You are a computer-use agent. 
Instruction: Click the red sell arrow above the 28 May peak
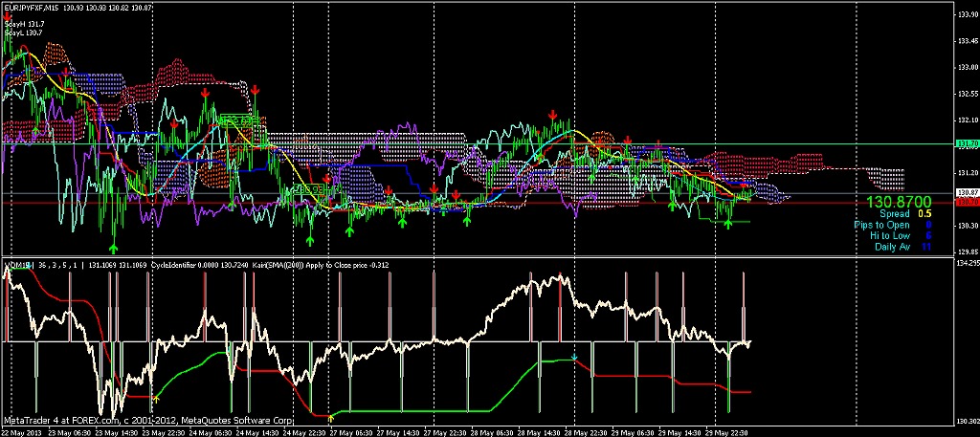[553, 114]
